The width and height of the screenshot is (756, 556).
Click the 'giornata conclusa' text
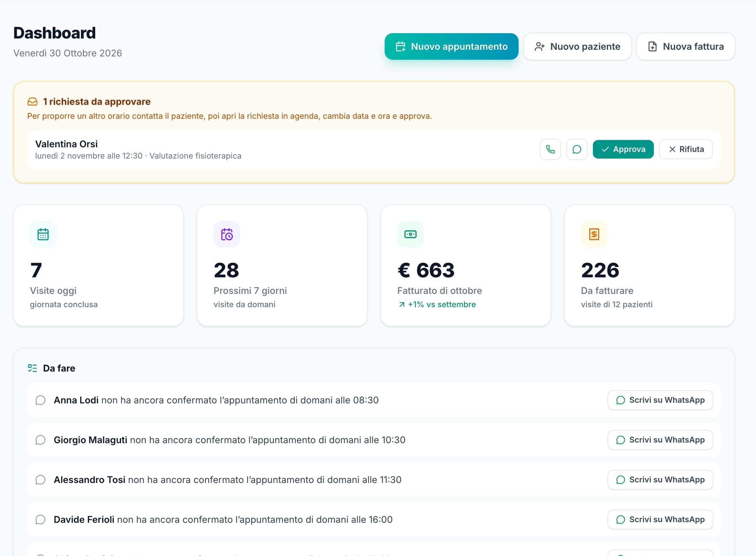64,305
